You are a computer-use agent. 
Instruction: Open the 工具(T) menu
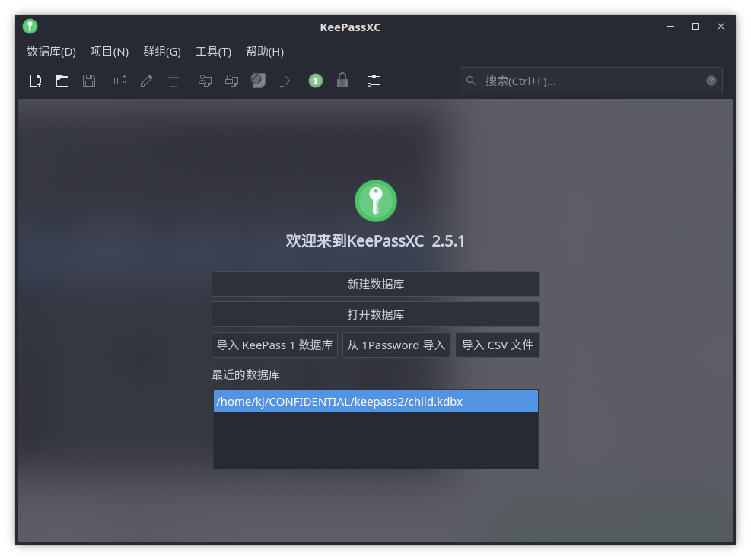point(214,51)
